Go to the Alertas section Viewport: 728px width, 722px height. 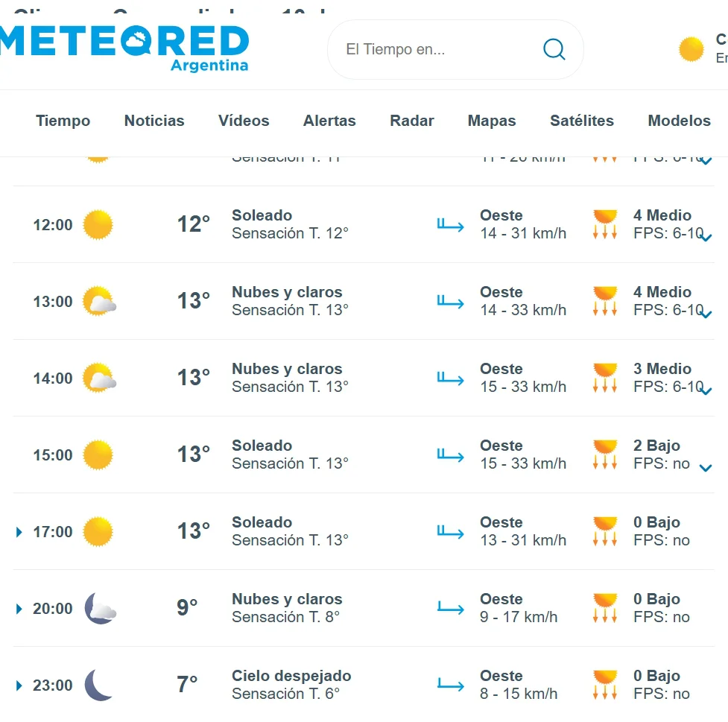tap(329, 121)
